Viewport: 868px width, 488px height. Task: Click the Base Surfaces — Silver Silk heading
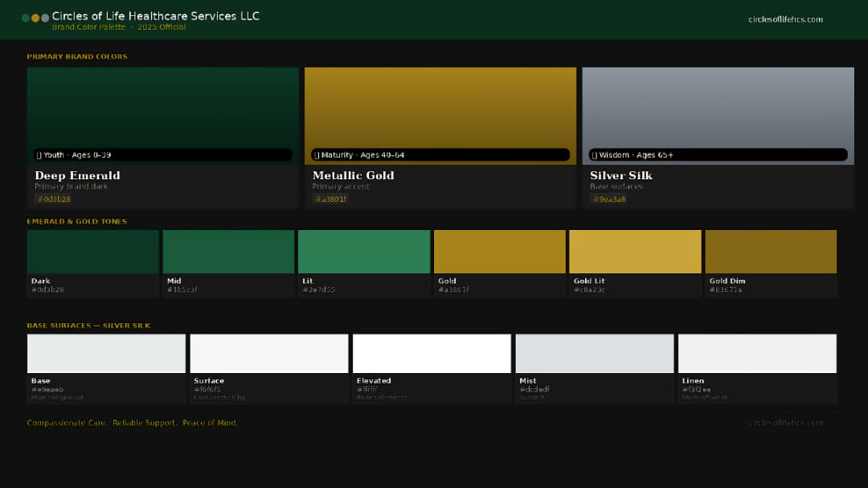[x=88, y=326]
